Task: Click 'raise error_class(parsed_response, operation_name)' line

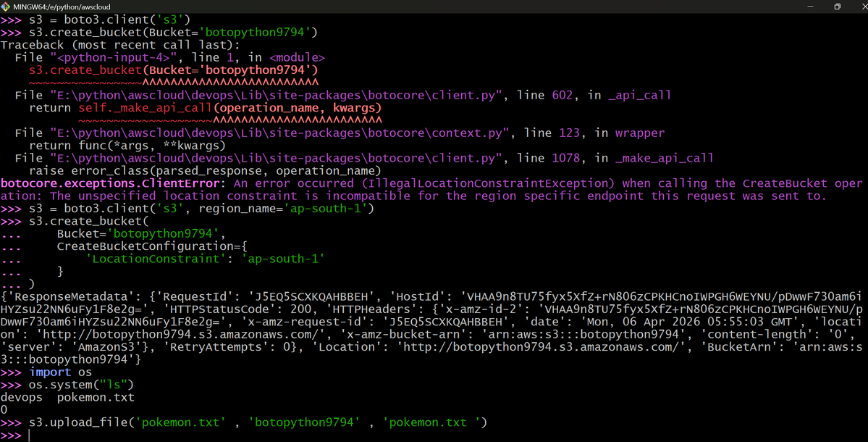Action: (x=205, y=170)
